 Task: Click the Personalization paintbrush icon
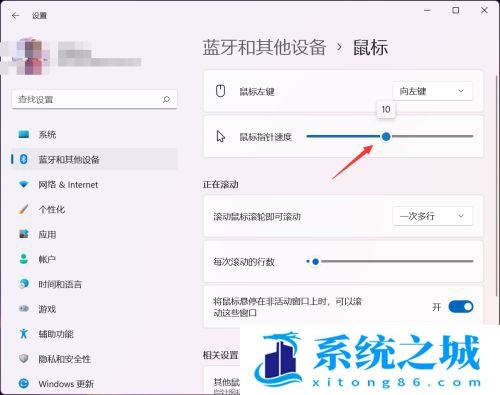[24, 209]
